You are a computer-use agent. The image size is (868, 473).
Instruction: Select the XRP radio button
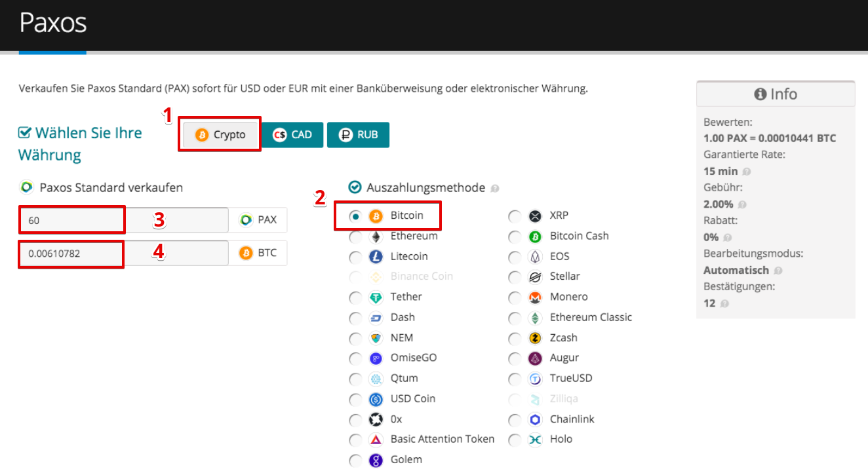(515, 216)
